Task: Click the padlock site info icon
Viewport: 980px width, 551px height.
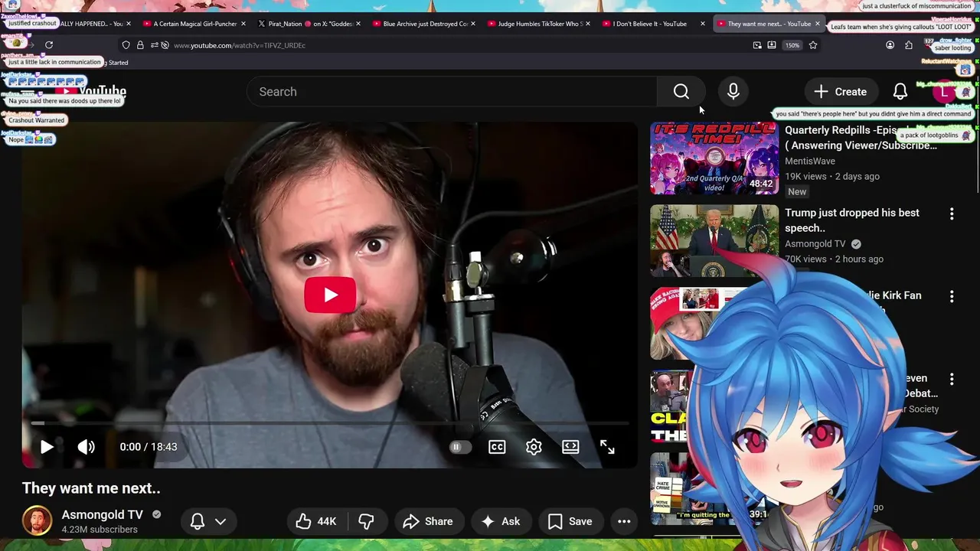Action: click(140, 45)
